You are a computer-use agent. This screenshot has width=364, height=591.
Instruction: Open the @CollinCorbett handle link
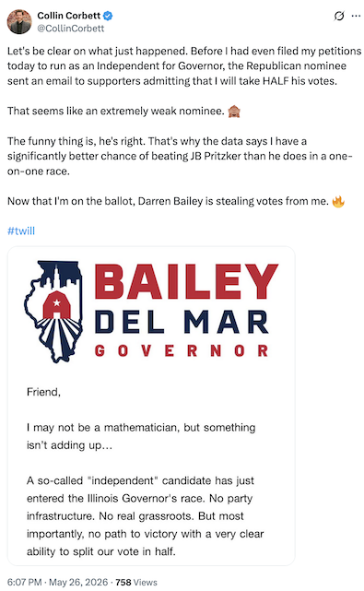pos(70,29)
